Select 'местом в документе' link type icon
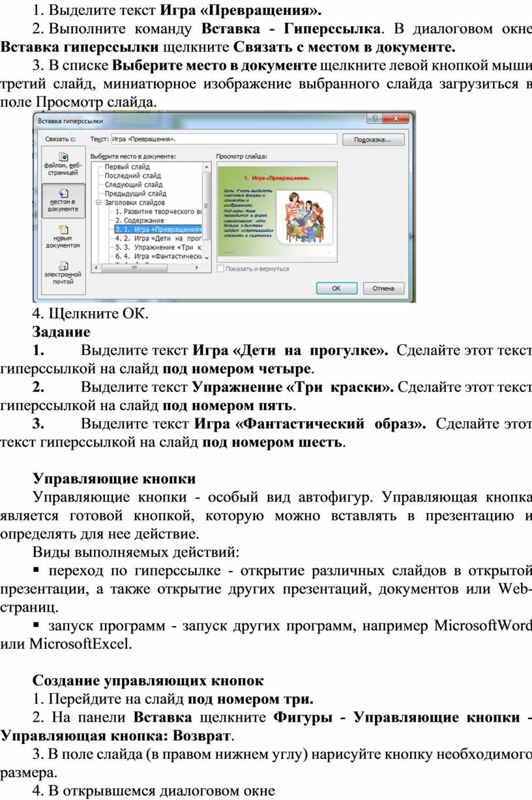The height and width of the screenshot is (800, 532). pyautogui.click(x=63, y=200)
